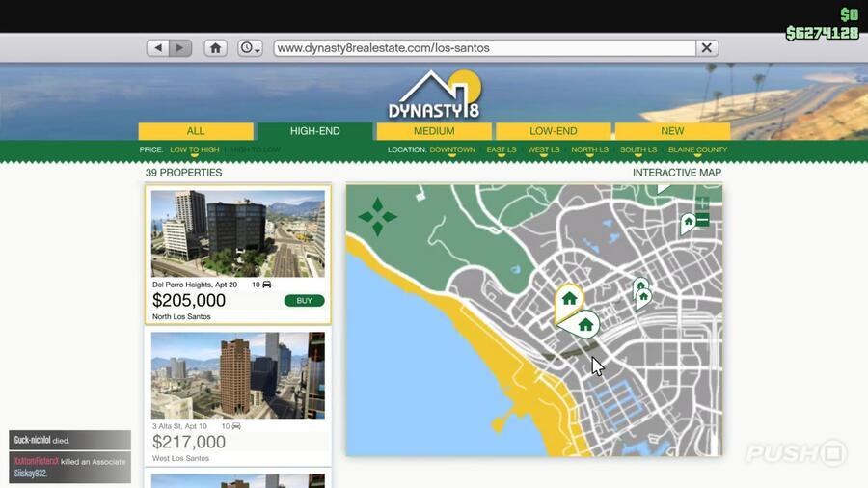Zoom in the interactive map
Screen dimensions: 868x488
(702, 203)
